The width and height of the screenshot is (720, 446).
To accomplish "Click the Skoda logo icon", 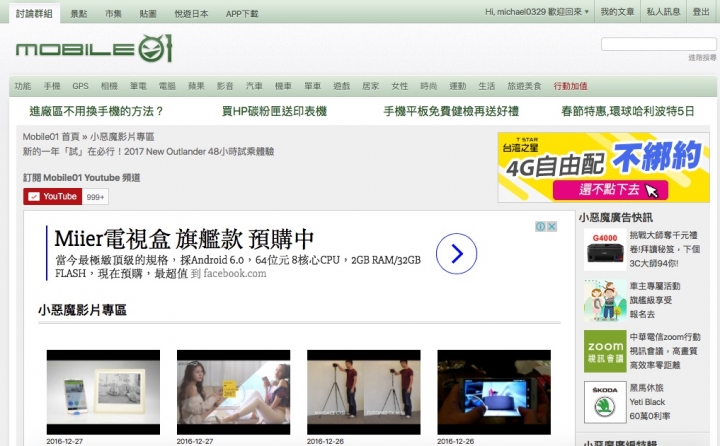I will click(605, 402).
